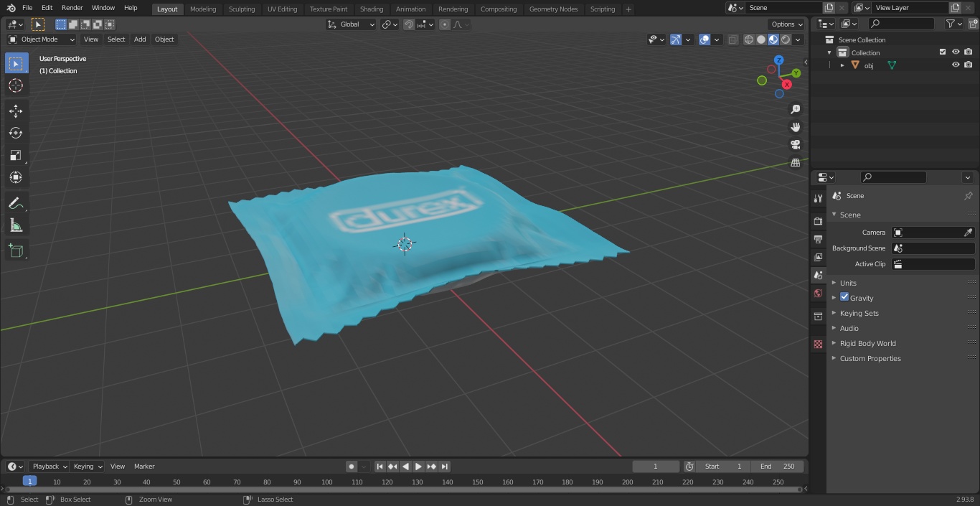Jump to the timeline end frame button
This screenshot has width=980, height=506.
coord(444,467)
